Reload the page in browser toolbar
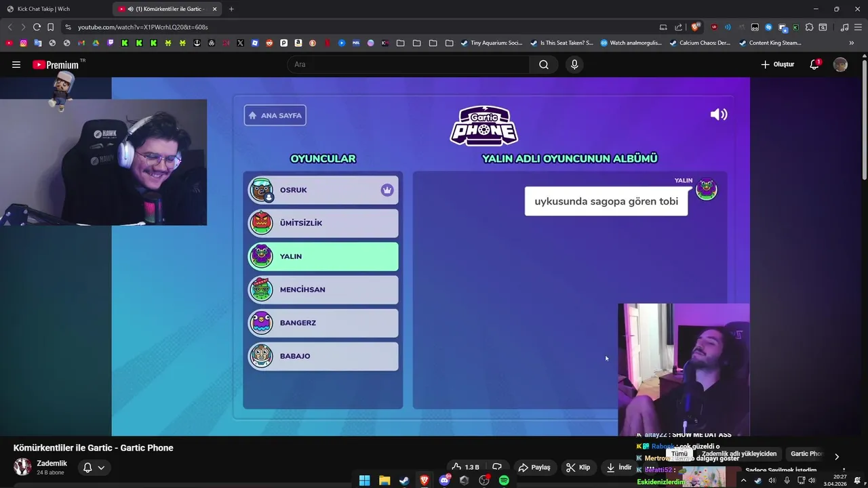This screenshot has height=488, width=868. (x=37, y=27)
